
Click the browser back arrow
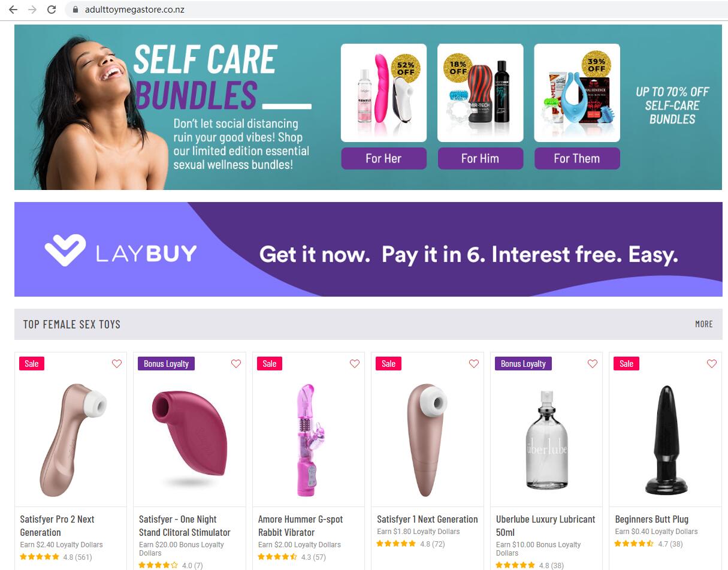click(x=13, y=10)
